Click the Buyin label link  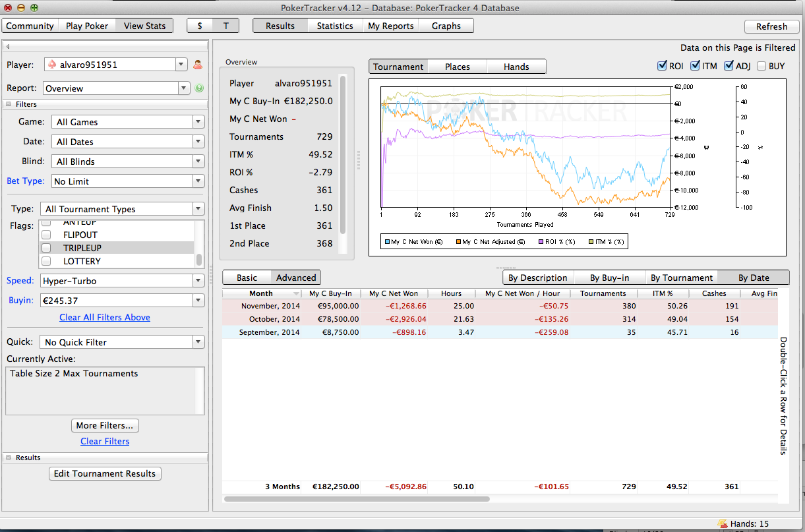[x=20, y=300]
